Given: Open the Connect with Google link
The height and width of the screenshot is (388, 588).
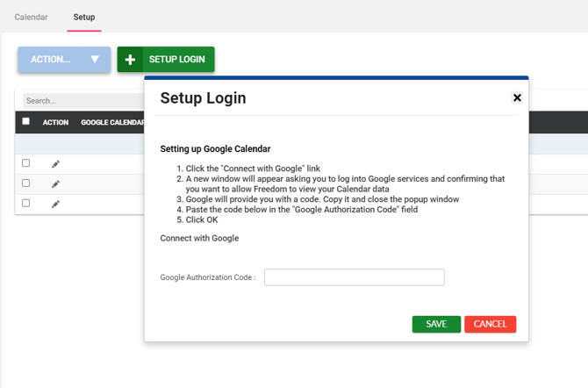Looking at the screenshot, I should point(199,238).
